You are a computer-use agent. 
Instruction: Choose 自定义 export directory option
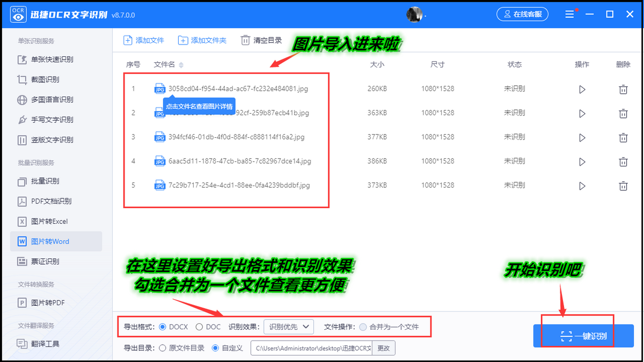point(228,348)
